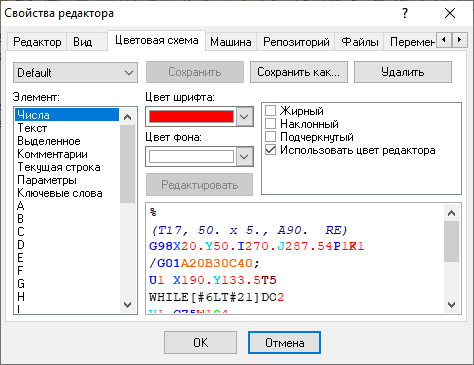
Task: Click the Сохранить как... button
Action: 299,72
